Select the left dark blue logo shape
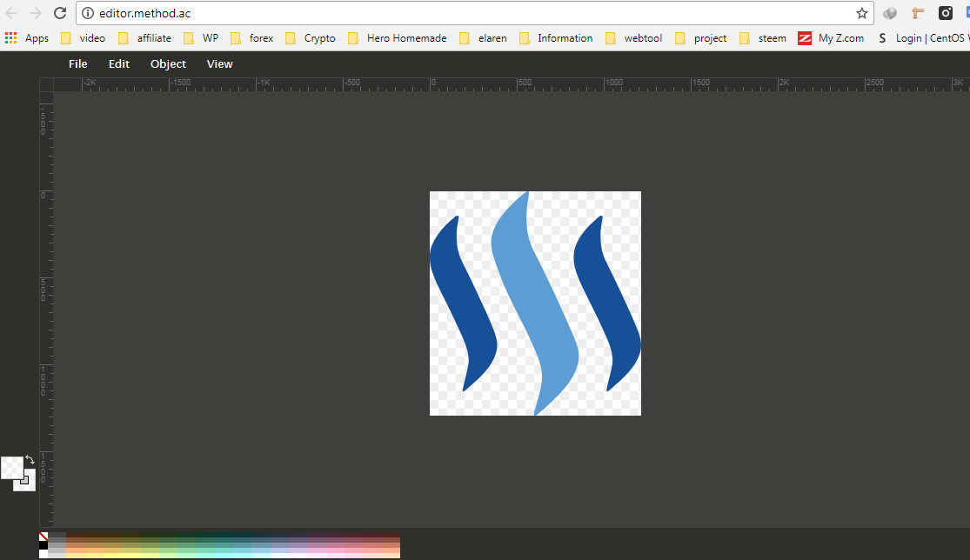970x560 pixels. click(x=464, y=303)
